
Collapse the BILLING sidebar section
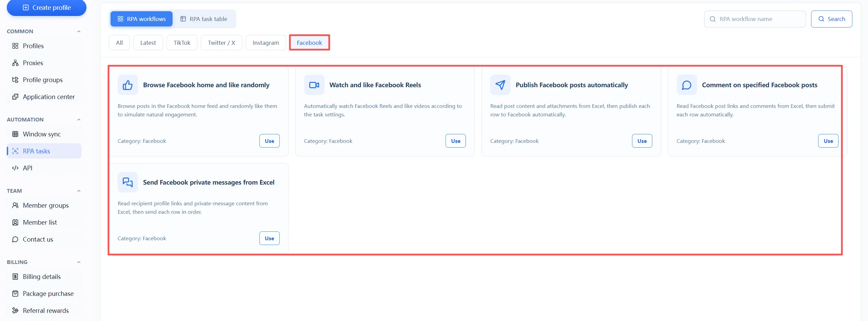pyautogui.click(x=79, y=262)
